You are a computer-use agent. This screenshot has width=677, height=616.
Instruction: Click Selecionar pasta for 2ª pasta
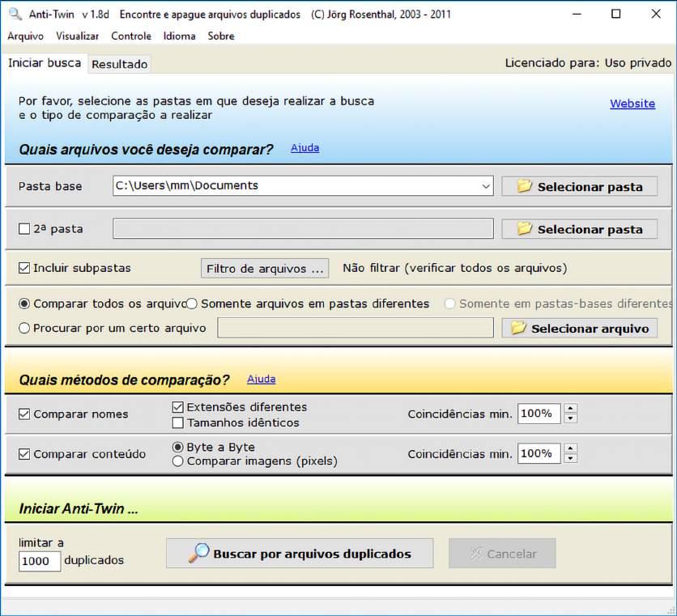[580, 229]
